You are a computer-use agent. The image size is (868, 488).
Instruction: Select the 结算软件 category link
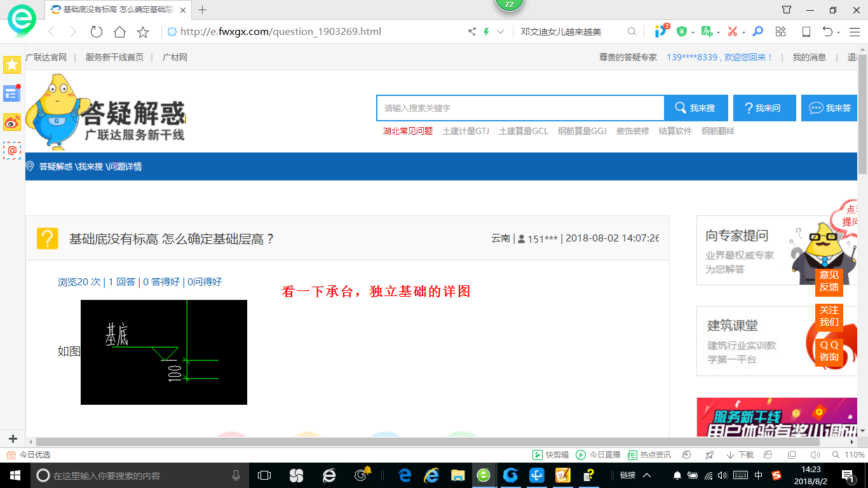(x=675, y=131)
